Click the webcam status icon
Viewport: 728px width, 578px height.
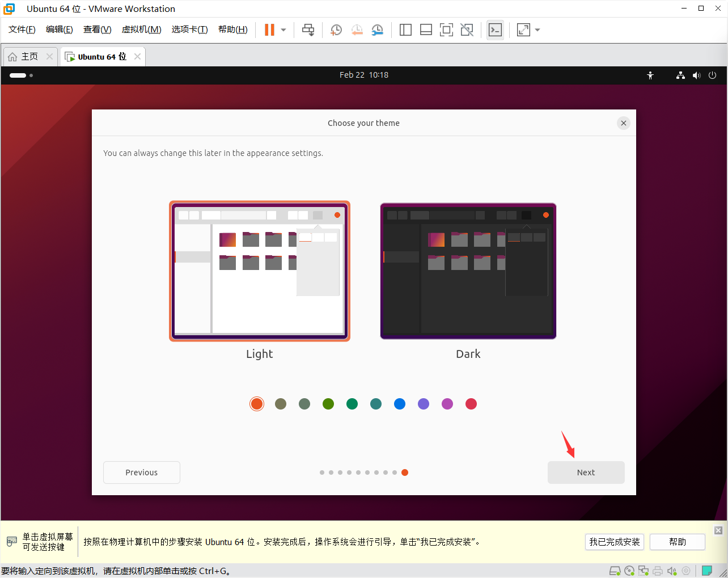[x=686, y=571]
